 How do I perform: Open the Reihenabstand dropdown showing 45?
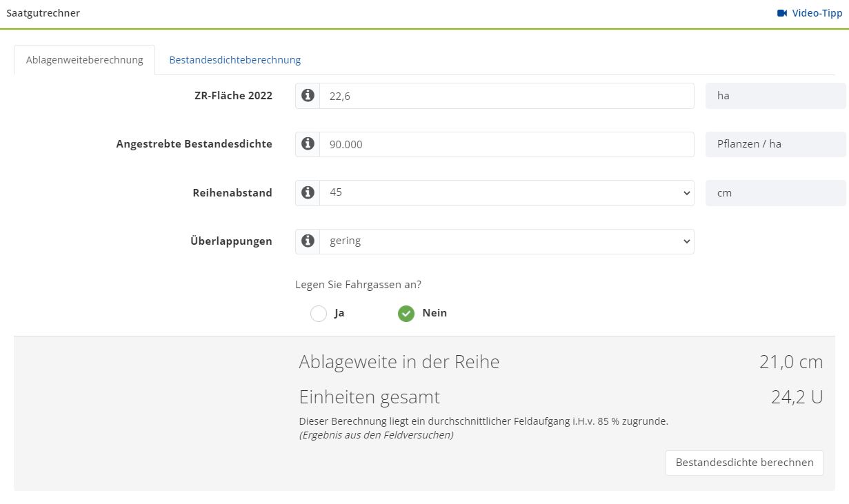(x=506, y=193)
